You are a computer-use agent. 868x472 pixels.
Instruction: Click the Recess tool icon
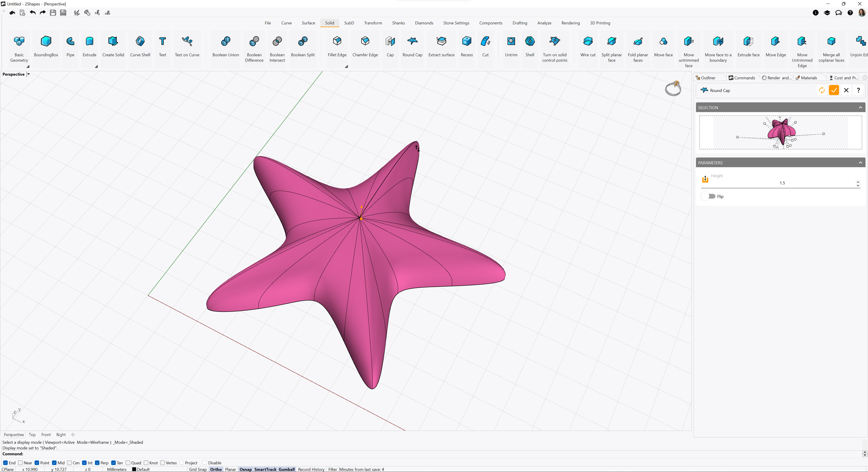[x=466, y=41]
